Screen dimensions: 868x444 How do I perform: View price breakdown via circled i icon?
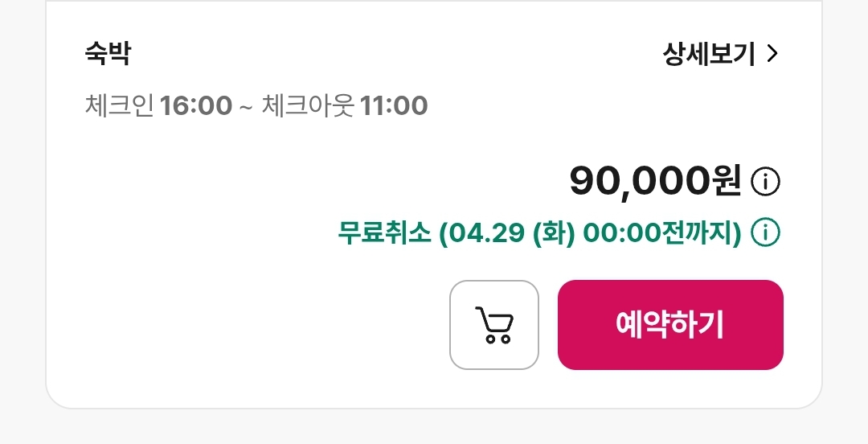pyautogui.click(x=766, y=181)
